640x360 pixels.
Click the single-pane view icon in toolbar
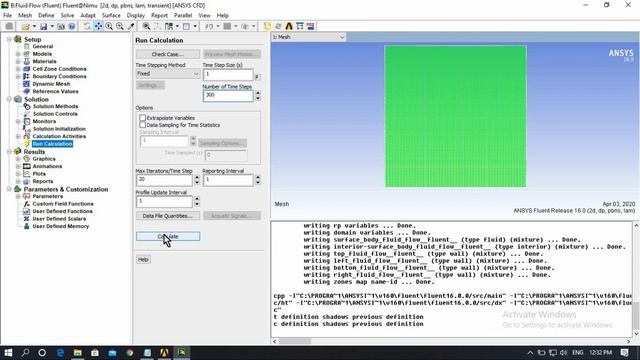pos(186,27)
